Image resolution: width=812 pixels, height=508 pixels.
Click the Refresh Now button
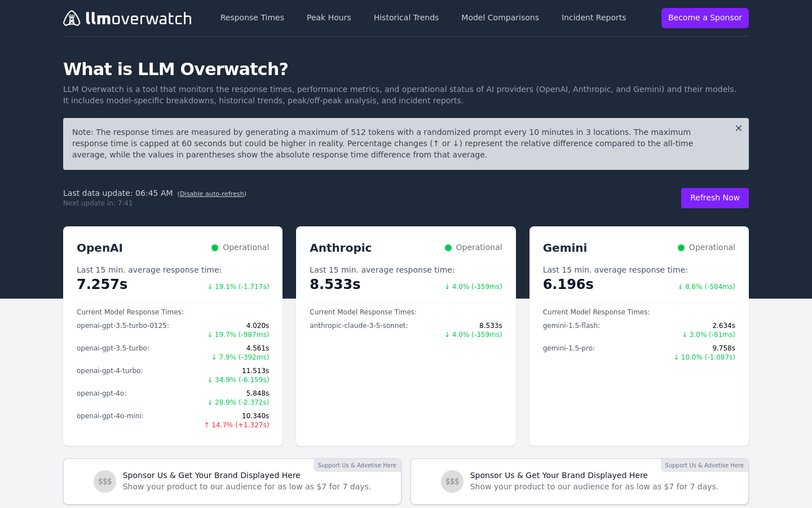click(715, 198)
